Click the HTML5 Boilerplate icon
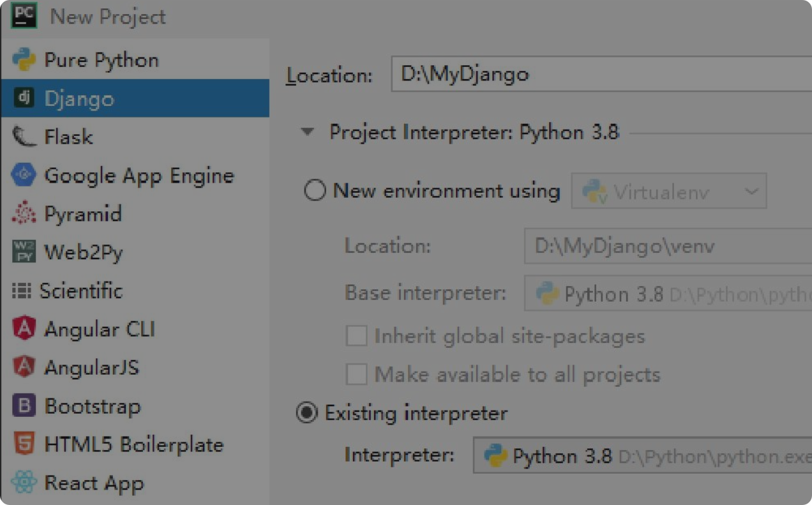The height and width of the screenshot is (505, 812). 24,444
